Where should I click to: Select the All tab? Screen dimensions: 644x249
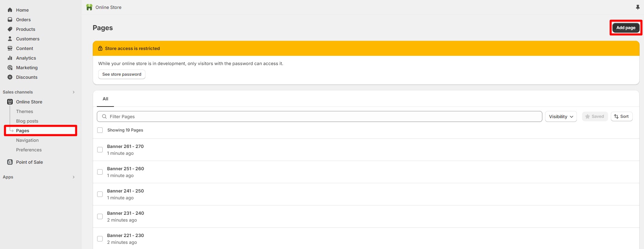click(105, 99)
